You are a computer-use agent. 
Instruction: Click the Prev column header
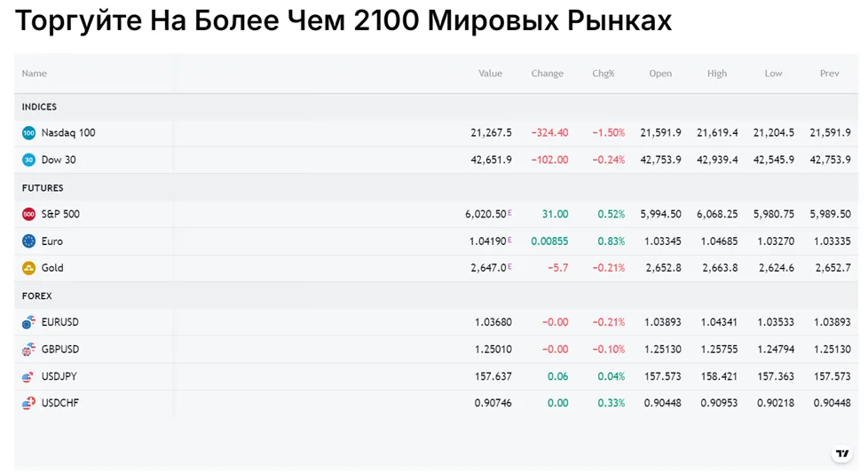pos(829,73)
